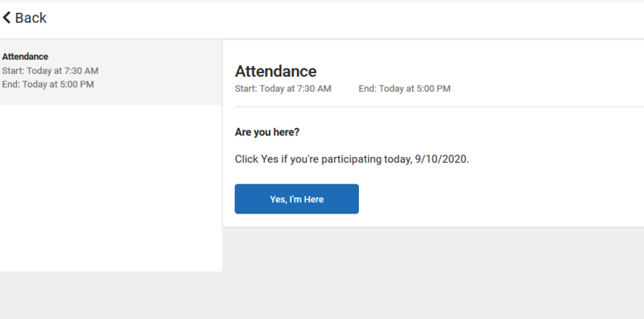Click the 9/10/2020 date in the instructions
This screenshot has width=644, height=319.
[442, 159]
